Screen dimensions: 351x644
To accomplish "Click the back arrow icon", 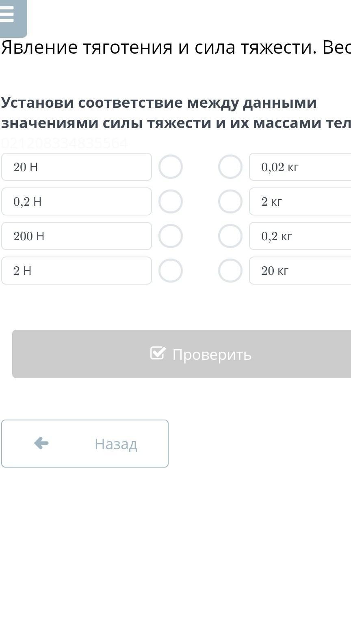I will pyautogui.click(x=41, y=443).
